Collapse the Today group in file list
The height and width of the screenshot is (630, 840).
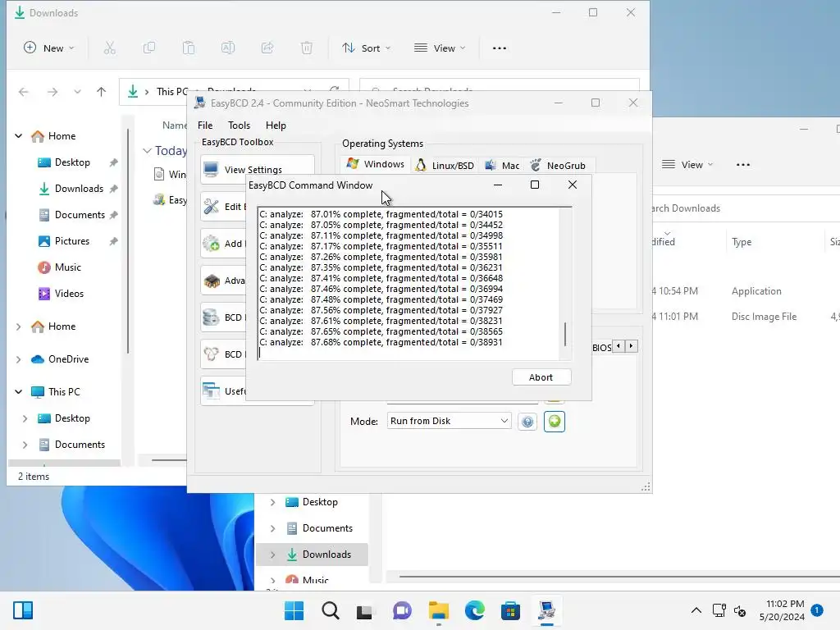tap(148, 151)
